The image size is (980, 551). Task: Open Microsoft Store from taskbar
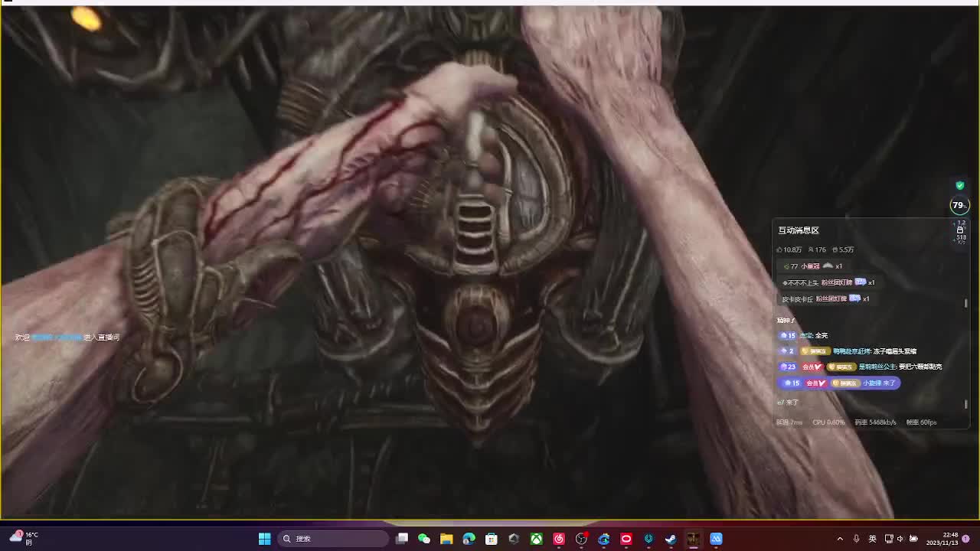[x=492, y=539]
